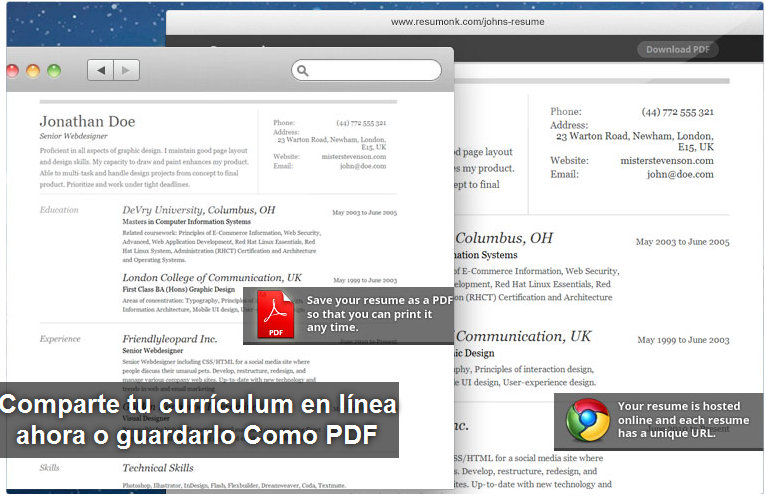
Task: Click the forward navigation arrow button
Action: click(x=126, y=70)
